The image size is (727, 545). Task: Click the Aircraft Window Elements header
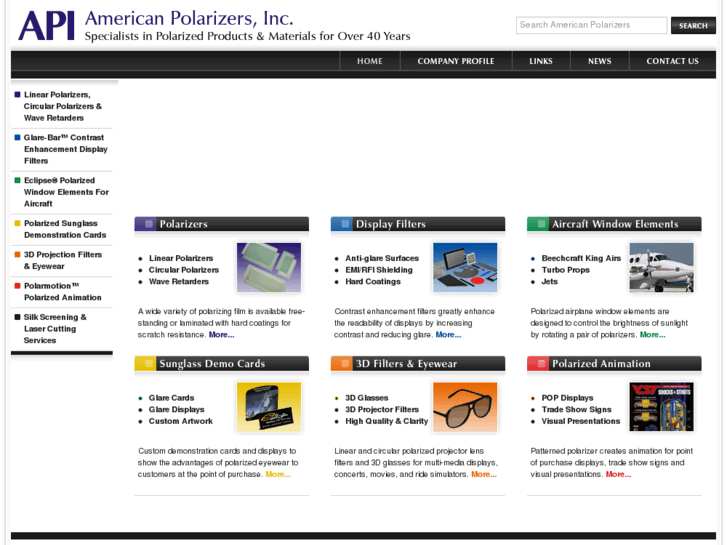point(614,224)
